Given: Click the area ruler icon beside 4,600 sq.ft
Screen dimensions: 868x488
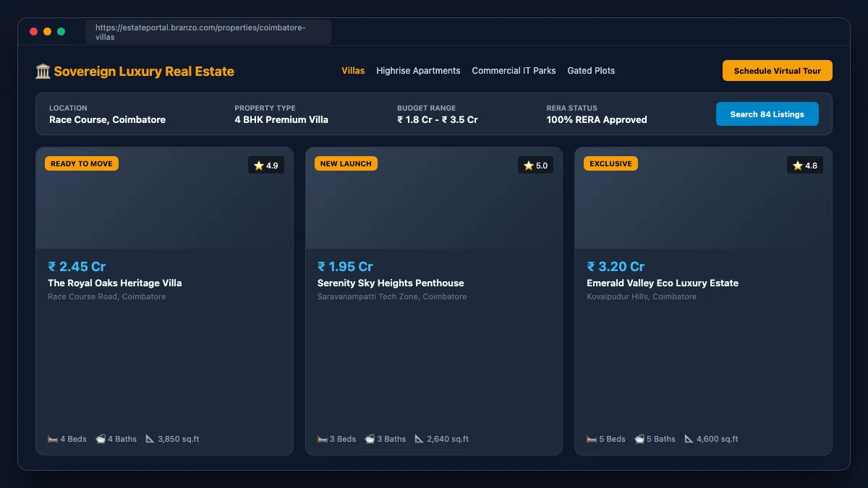Looking at the screenshot, I should pos(689,439).
